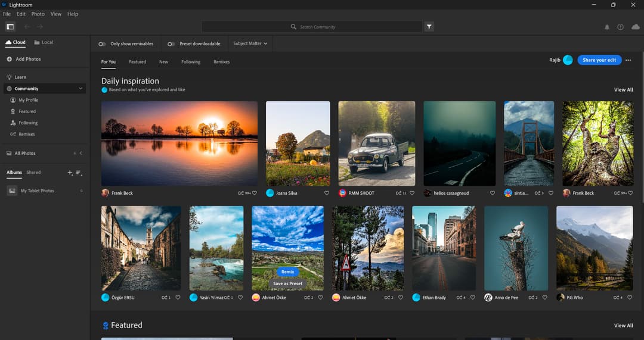Select the Cloud tab

point(15,42)
